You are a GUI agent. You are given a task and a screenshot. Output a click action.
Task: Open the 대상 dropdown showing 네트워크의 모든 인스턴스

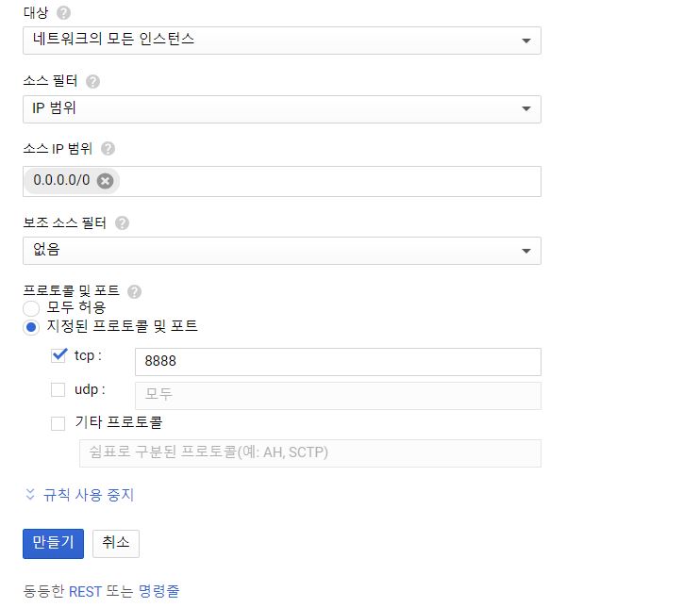coord(281,41)
